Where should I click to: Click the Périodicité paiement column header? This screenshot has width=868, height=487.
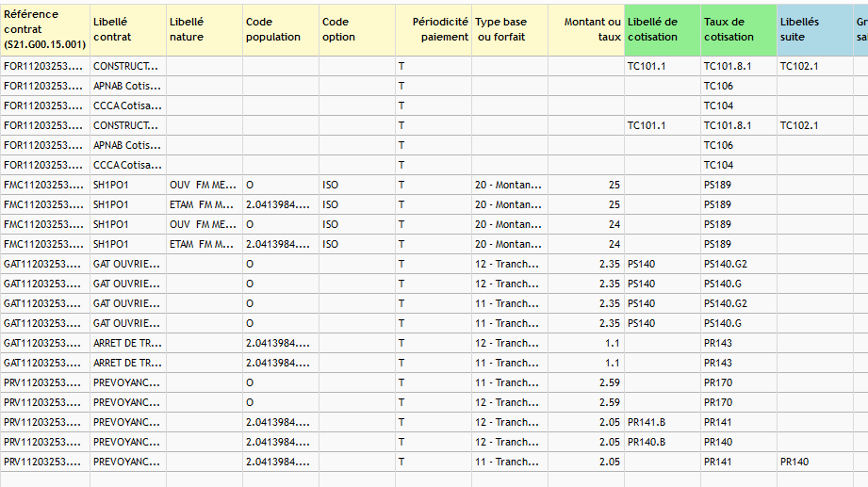434,30
